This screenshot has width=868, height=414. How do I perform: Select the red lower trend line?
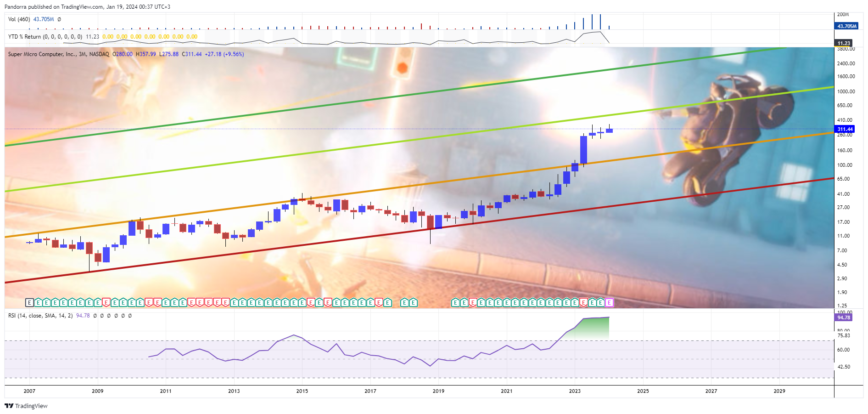tap(419, 230)
